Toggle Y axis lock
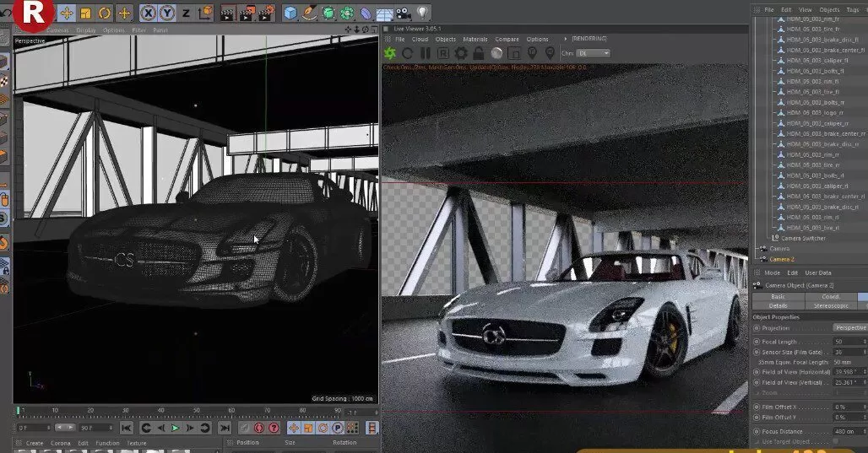 pyautogui.click(x=167, y=13)
